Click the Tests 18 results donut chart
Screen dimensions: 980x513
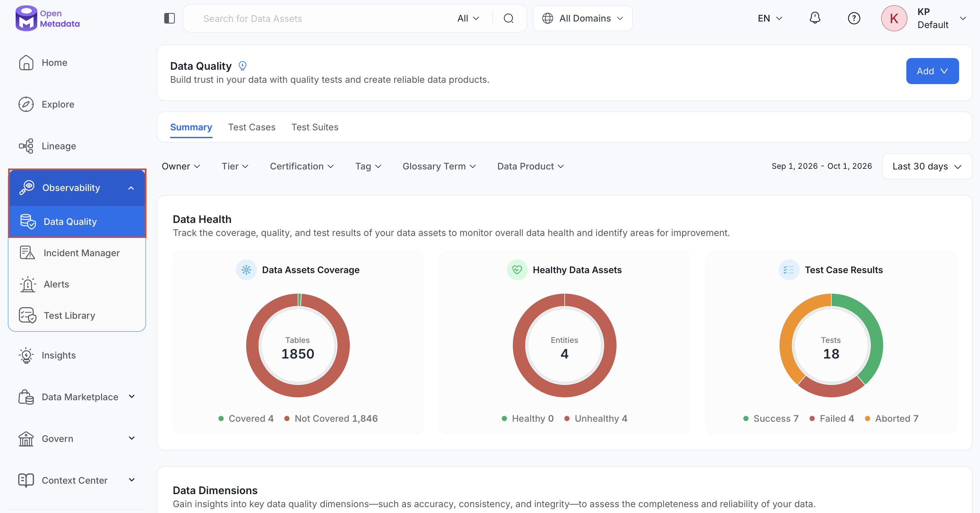click(831, 345)
